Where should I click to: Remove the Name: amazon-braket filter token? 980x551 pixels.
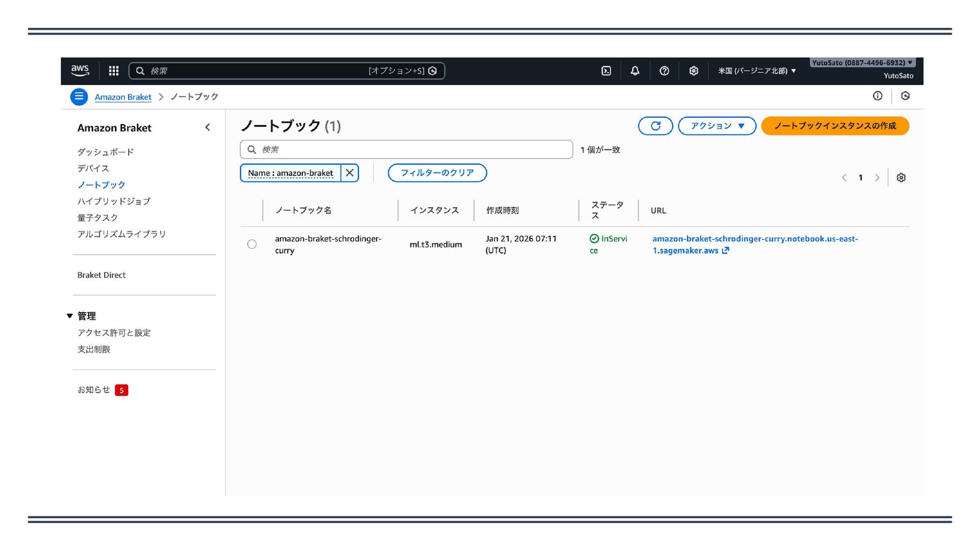pos(350,173)
